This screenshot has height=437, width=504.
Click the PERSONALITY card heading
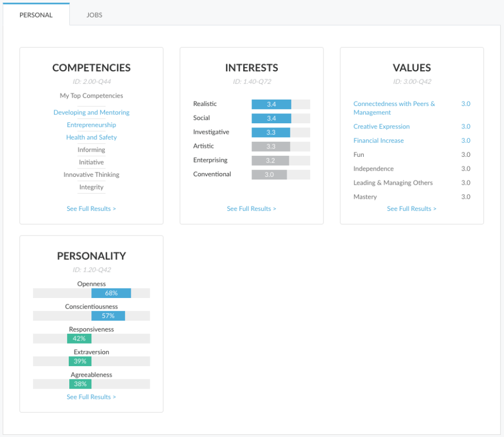[x=91, y=256]
